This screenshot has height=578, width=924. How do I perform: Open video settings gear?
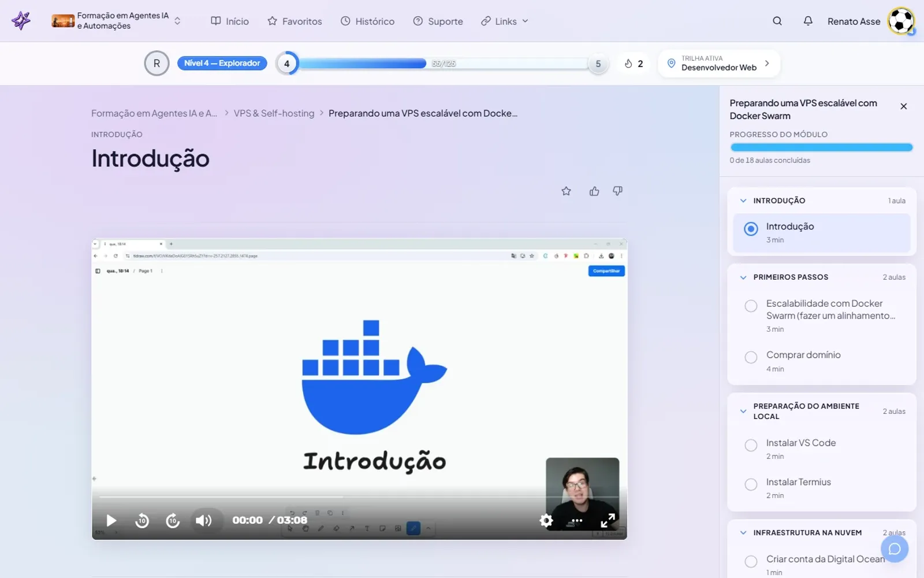(x=546, y=521)
